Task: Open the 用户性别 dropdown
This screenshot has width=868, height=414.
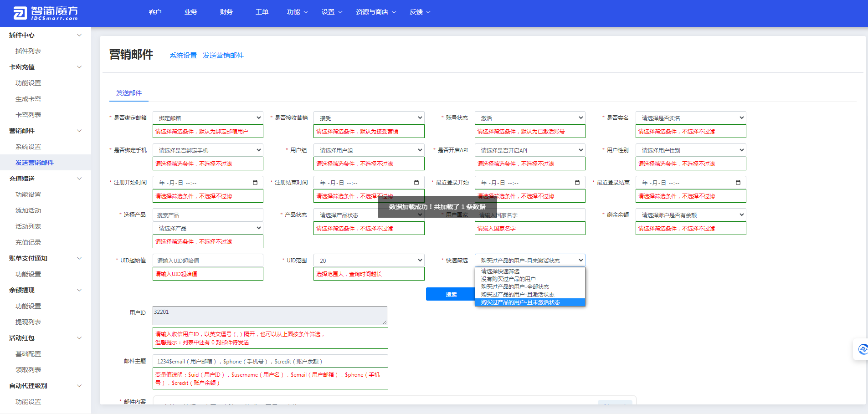Action: [691, 150]
